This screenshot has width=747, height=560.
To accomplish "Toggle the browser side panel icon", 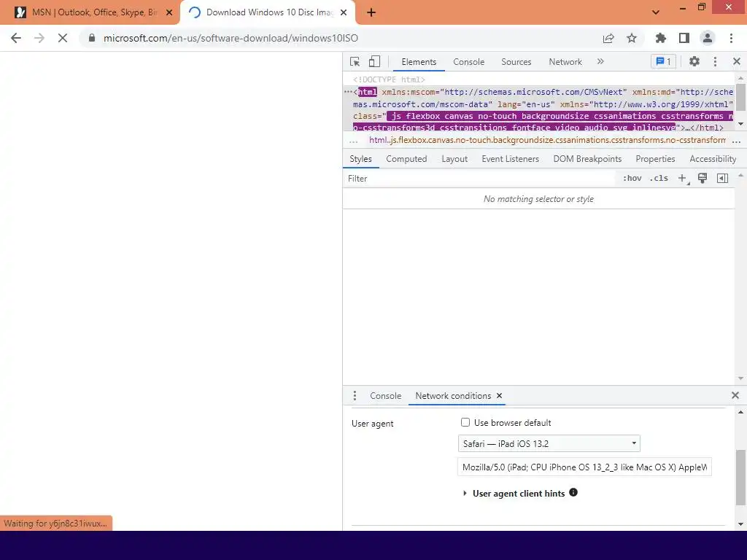I will coord(684,38).
